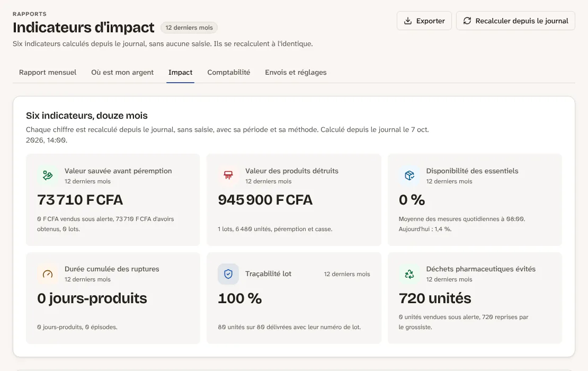The height and width of the screenshot is (371, 588).
Task: Click Recalculer depuis le journal button
Action: tap(515, 21)
